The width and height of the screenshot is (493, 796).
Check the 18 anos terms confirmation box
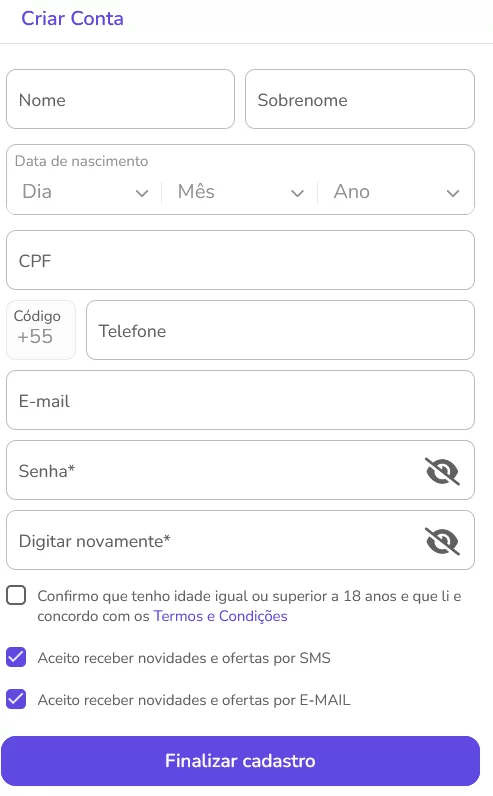tap(16, 595)
